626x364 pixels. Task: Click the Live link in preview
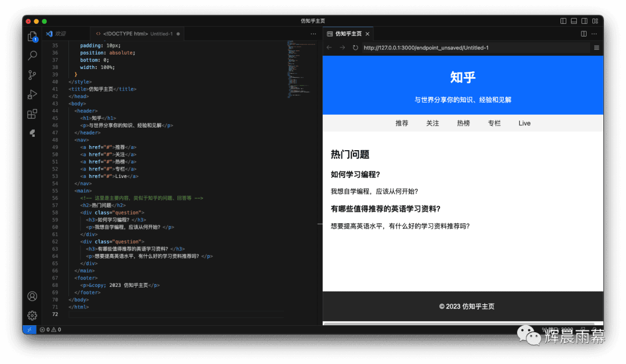(525, 123)
